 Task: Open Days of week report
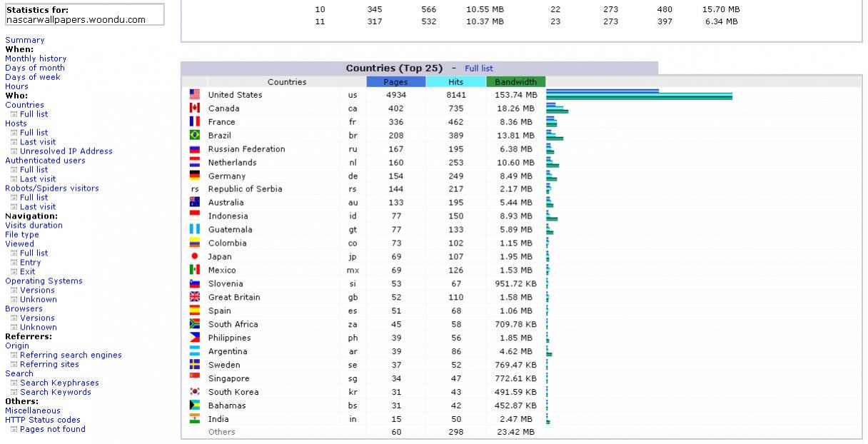(x=33, y=77)
